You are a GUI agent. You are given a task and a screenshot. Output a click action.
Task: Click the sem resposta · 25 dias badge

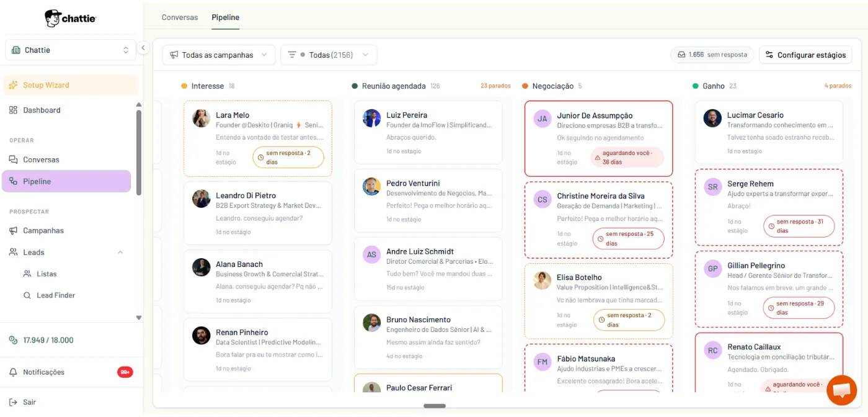coord(629,239)
